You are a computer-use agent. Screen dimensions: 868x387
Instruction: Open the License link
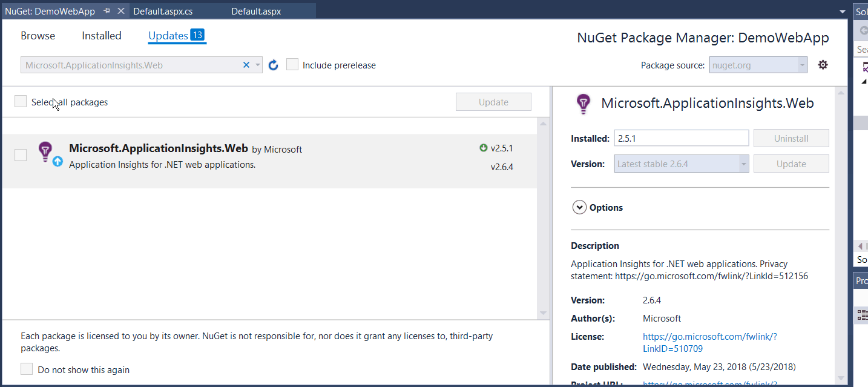[x=709, y=343]
